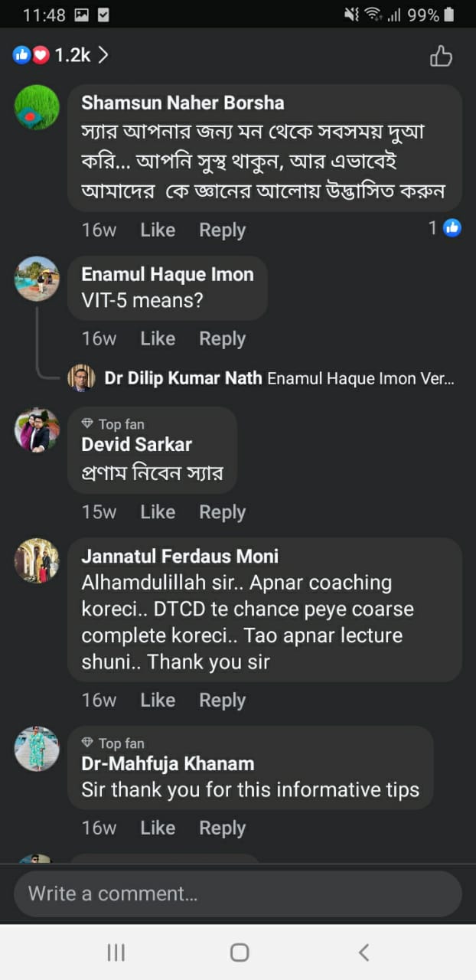Tap the thumbs-up like icon at top right

(441, 56)
